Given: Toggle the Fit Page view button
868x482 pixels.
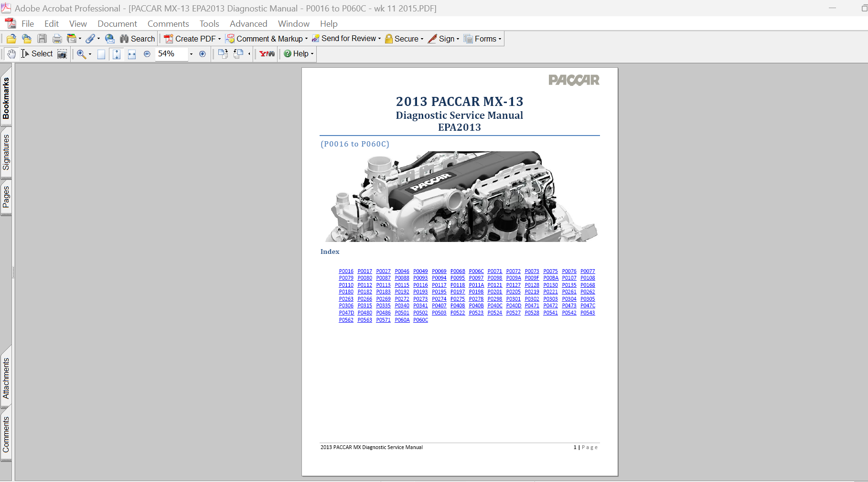Looking at the screenshot, I should point(117,54).
